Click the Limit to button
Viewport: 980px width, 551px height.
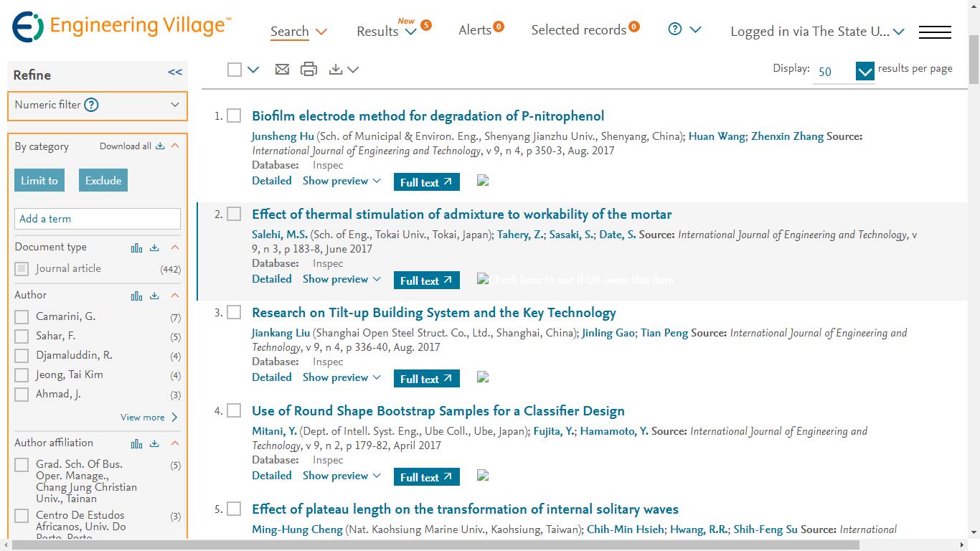click(39, 181)
